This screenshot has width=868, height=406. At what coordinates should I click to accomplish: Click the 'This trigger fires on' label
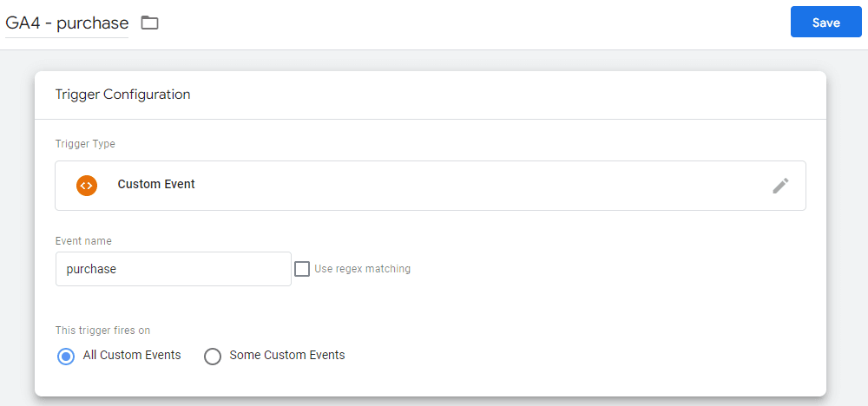pyautogui.click(x=102, y=331)
